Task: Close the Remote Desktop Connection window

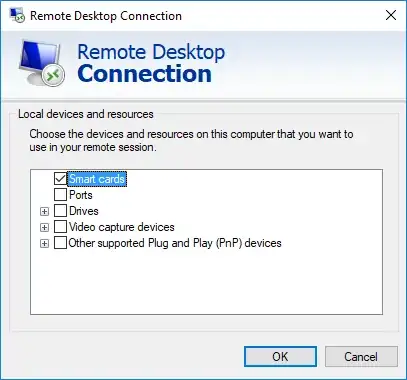Action: point(391,15)
